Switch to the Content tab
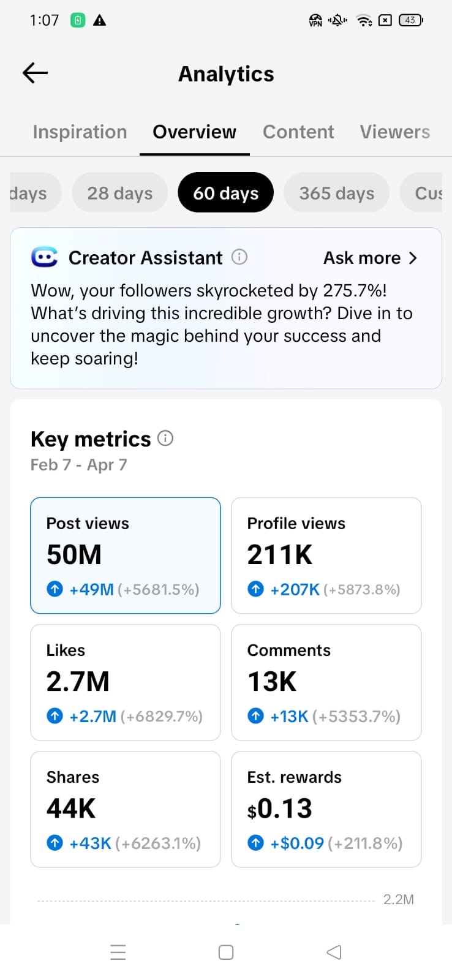 point(298,132)
